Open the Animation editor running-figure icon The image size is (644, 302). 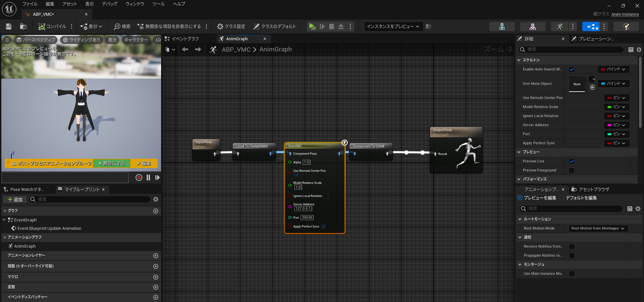pyautogui.click(x=560, y=26)
